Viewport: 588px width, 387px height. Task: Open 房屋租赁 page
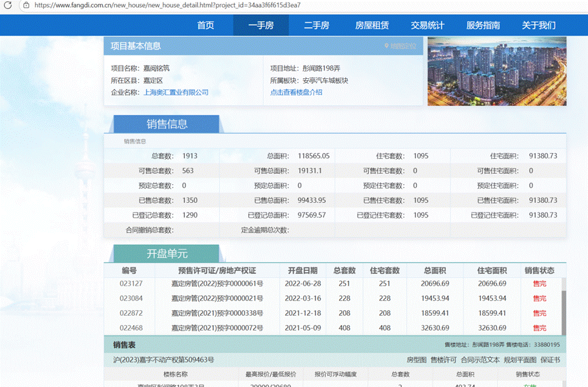(x=372, y=25)
